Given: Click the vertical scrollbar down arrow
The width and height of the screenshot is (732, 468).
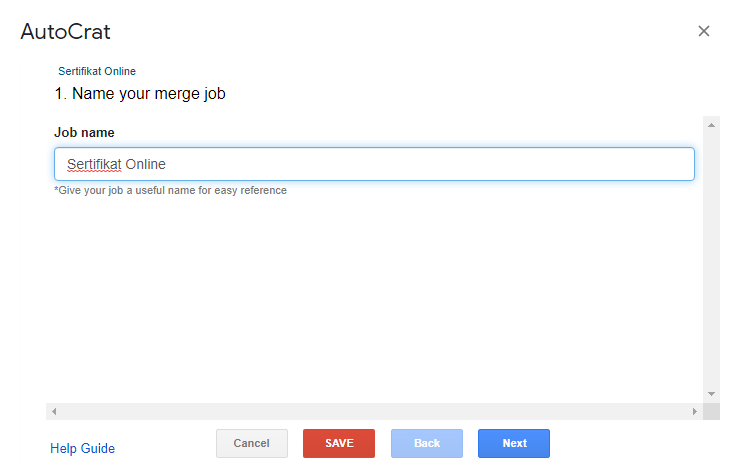Looking at the screenshot, I should pyautogui.click(x=711, y=394).
